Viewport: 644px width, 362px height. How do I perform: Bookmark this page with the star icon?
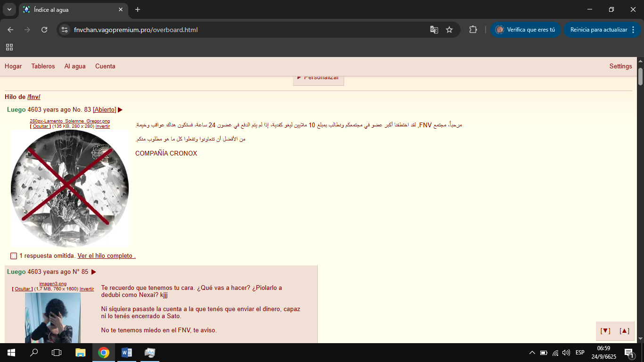(x=449, y=30)
